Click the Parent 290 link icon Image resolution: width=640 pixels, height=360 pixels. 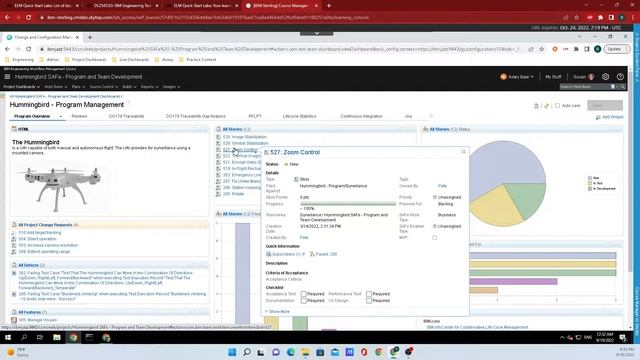click(x=312, y=254)
